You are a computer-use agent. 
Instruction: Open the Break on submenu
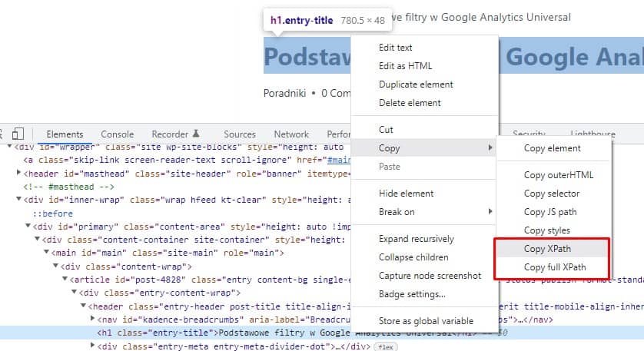pyautogui.click(x=397, y=212)
